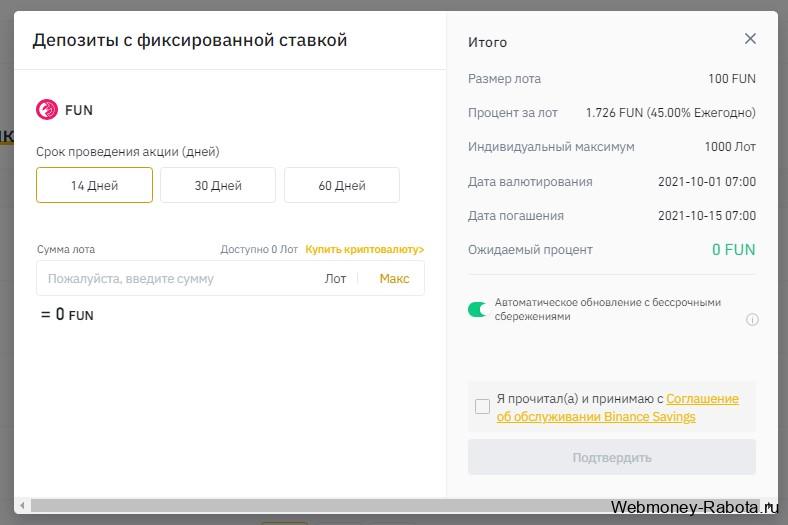
Task: Click the expected interest value 0 FUN
Action: 734,250
